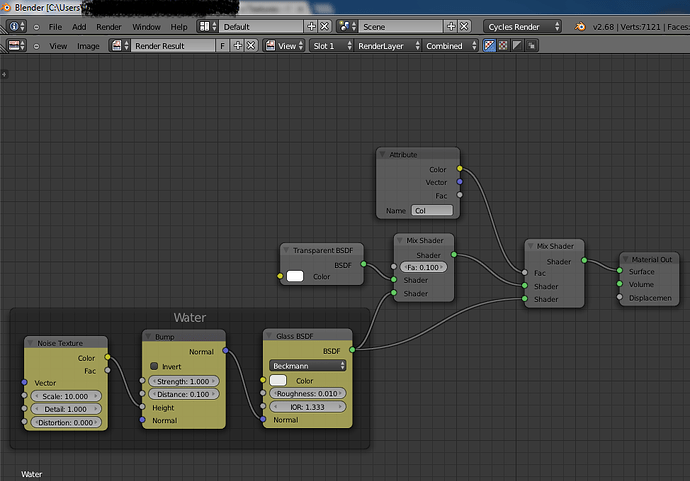Collapse the Transparent BSDF node

(x=286, y=250)
